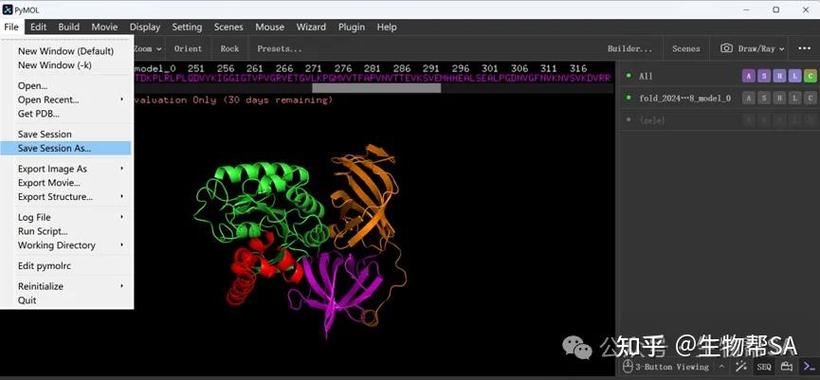Open the Plugin menu

351,27
